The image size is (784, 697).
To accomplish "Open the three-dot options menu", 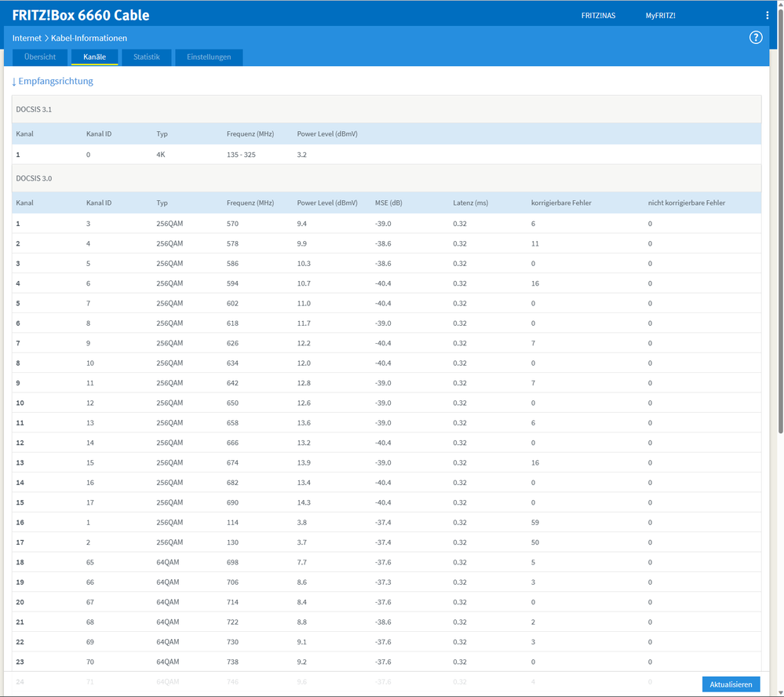I will [x=768, y=16].
